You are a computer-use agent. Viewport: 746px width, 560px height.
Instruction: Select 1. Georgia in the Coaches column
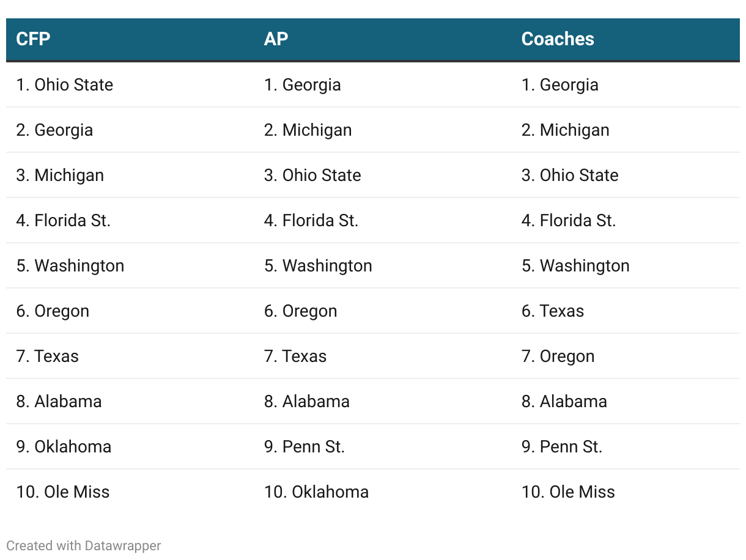(x=560, y=84)
